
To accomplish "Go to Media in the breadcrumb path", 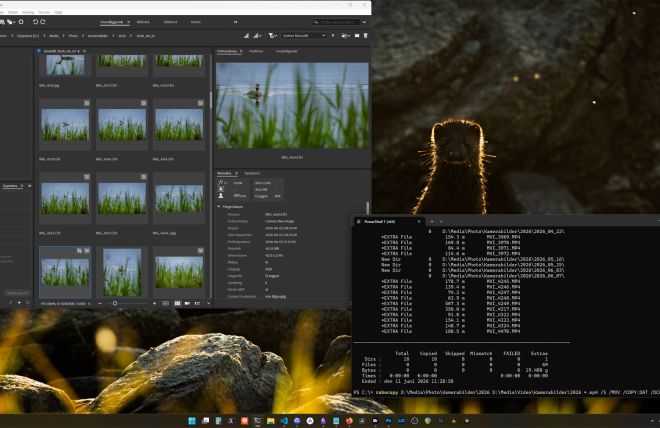I will (x=54, y=36).
